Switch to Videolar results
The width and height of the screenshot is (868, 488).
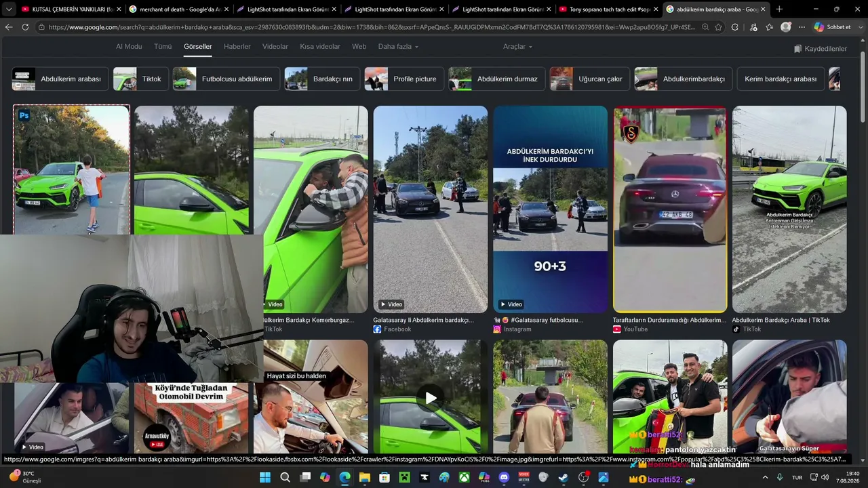point(275,47)
